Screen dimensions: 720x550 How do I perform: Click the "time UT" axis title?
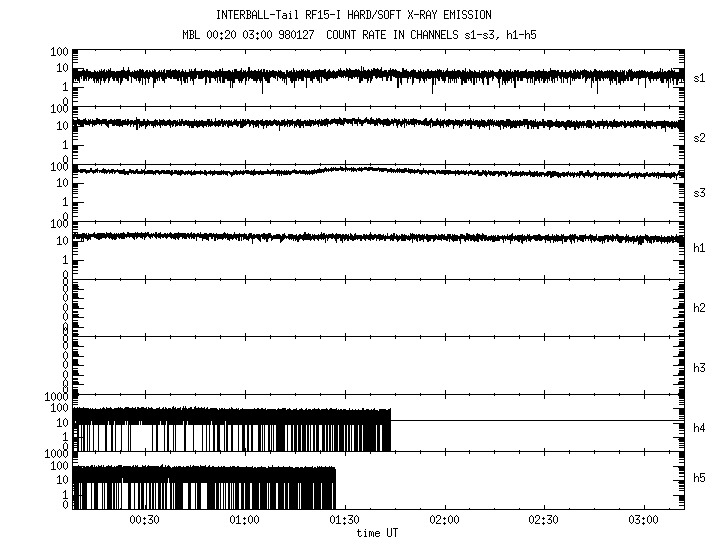pyautogui.click(x=378, y=532)
